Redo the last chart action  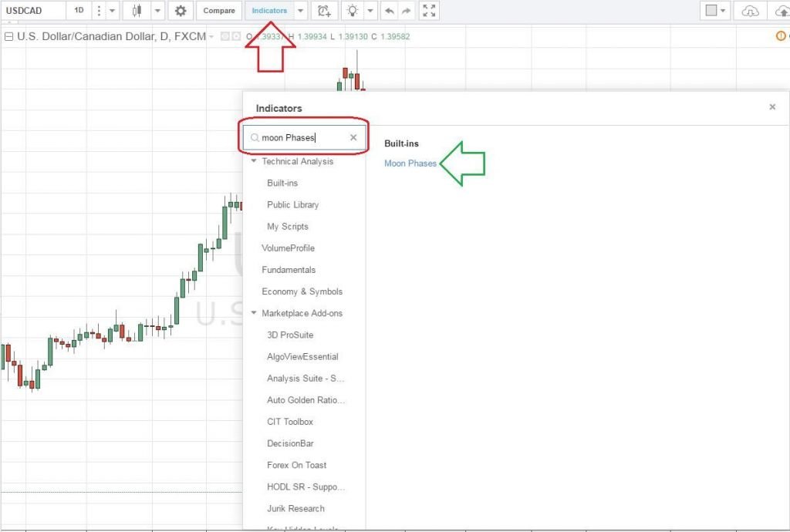coord(407,10)
